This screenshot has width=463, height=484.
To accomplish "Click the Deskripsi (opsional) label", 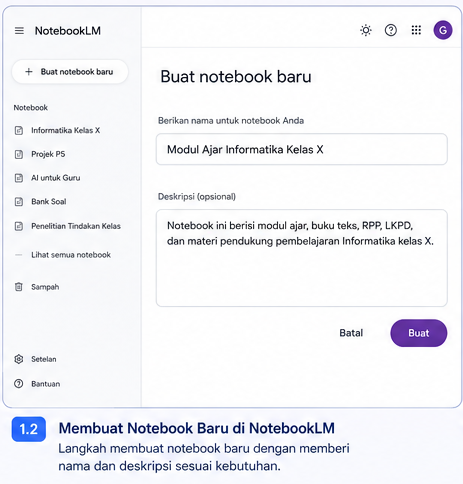I will coord(197,197).
